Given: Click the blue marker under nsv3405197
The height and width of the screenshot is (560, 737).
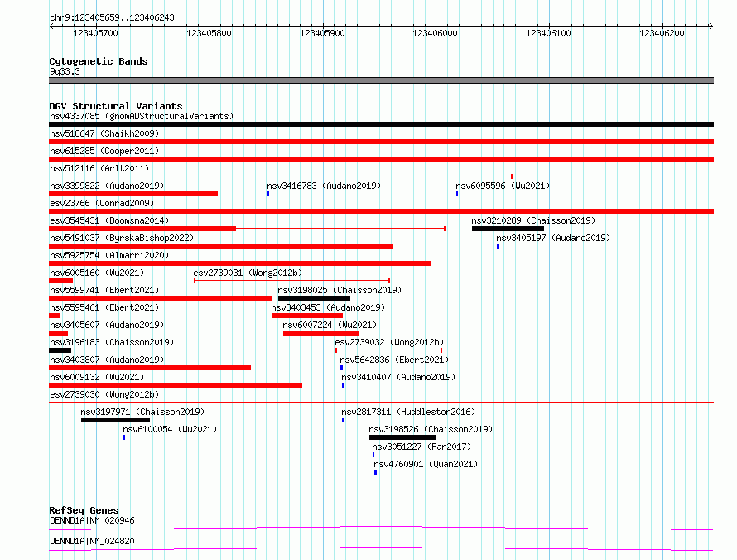Looking at the screenshot, I should 498,246.
